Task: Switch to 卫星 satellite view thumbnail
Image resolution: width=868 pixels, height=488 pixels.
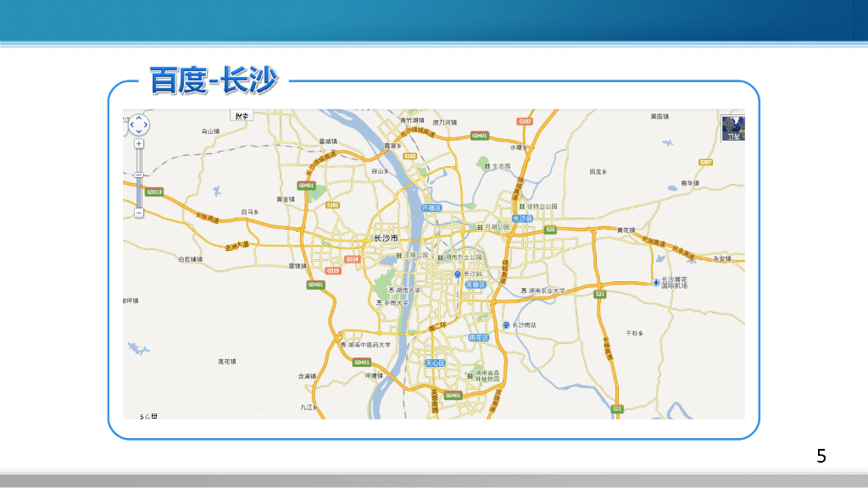Action: [733, 128]
